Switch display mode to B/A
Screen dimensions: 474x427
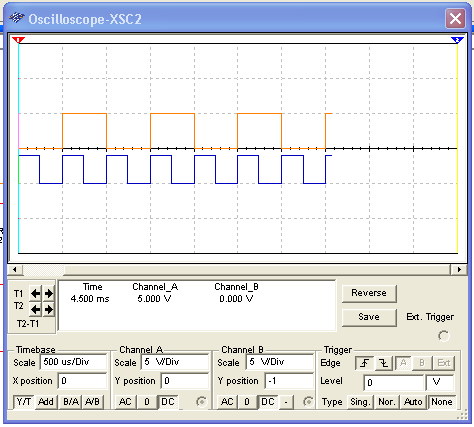coord(71,402)
